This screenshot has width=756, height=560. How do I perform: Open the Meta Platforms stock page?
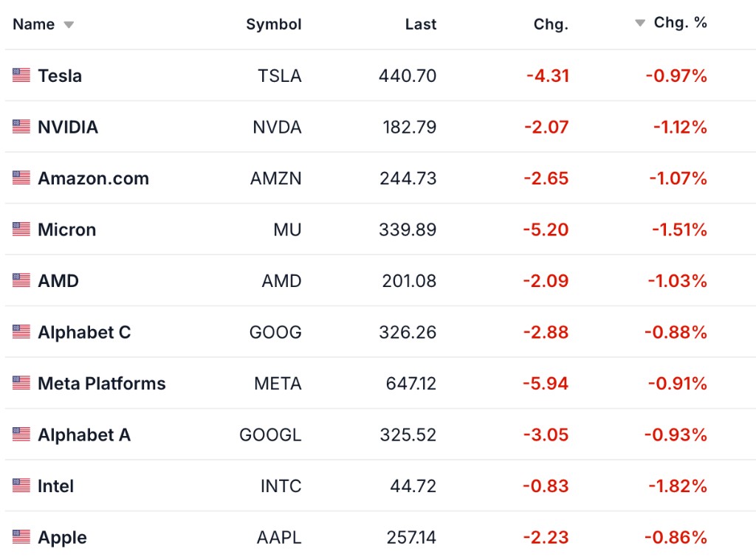[101, 383]
